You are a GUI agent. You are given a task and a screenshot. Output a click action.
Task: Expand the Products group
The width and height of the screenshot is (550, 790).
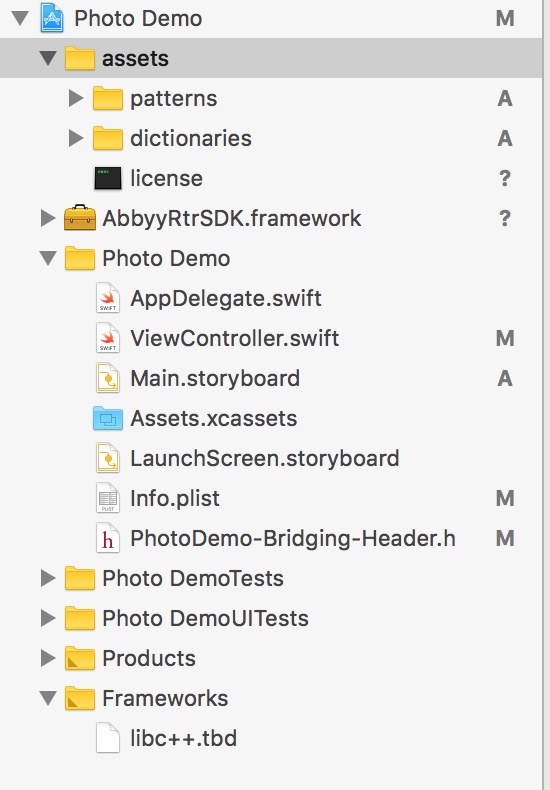48,658
